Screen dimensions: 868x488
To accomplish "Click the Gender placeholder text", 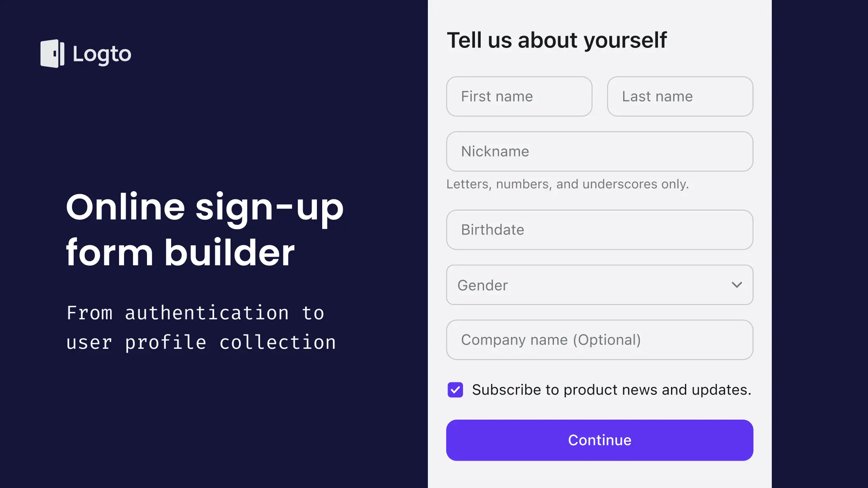I will point(483,285).
